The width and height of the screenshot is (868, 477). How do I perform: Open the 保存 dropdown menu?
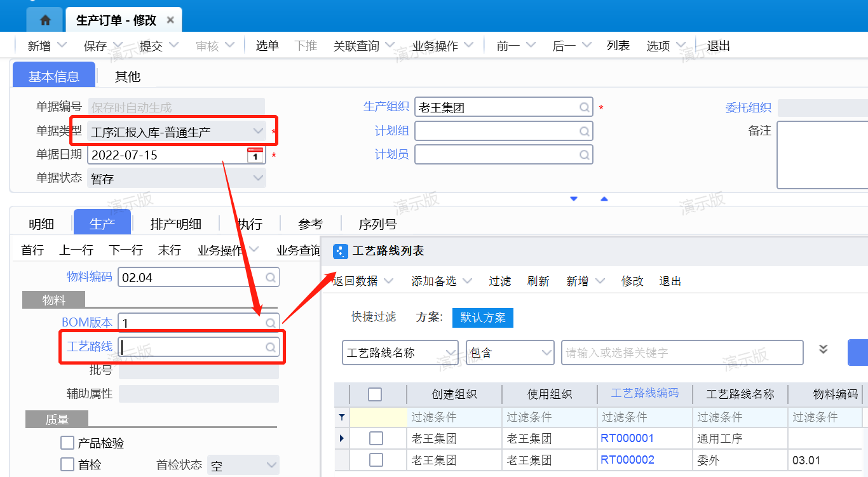(118, 45)
